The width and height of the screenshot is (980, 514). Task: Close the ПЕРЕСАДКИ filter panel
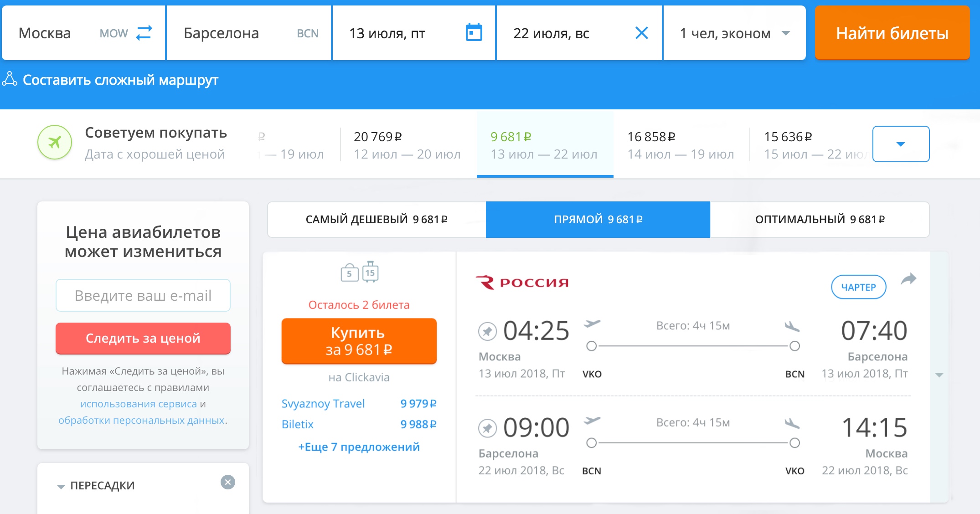[x=228, y=482]
